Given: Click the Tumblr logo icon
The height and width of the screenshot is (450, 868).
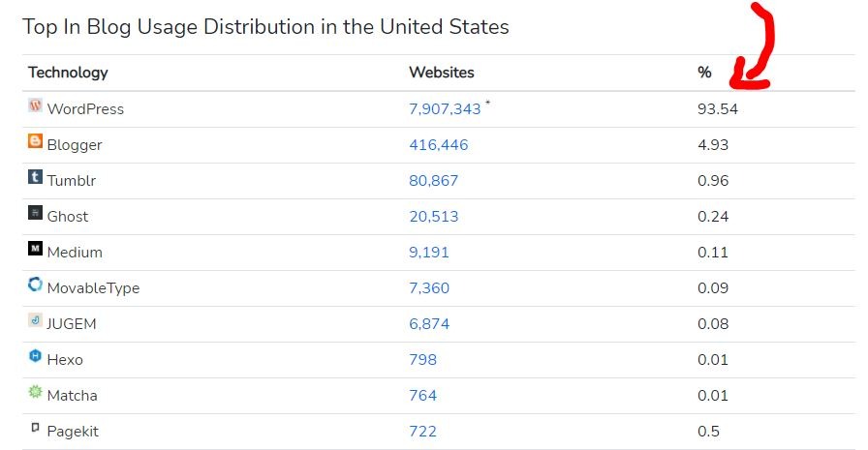Looking at the screenshot, I should [x=36, y=178].
